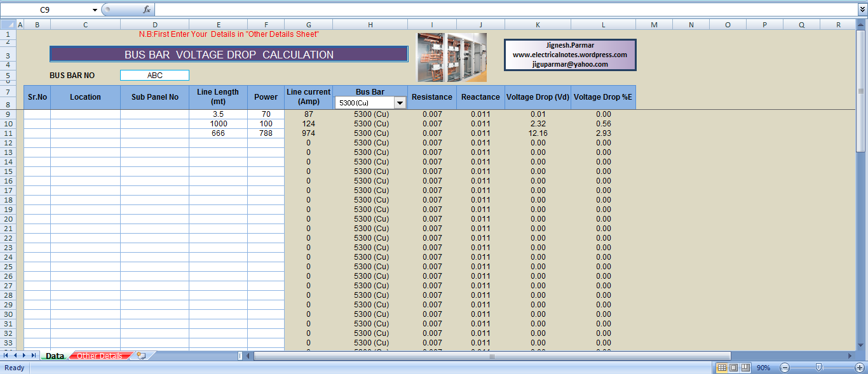Select row 10 header
868x374 pixels.
8,124
